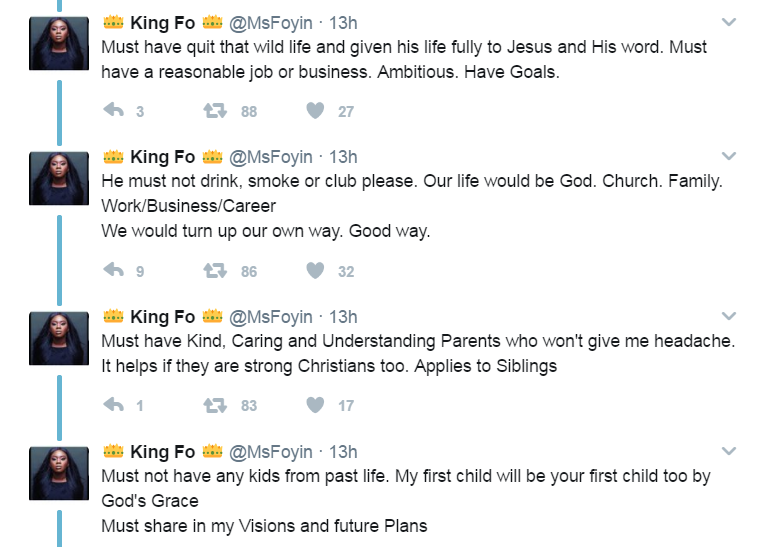
Task: Expand the chevron menu on "He must not drink" tweet
Action: pos(729,156)
